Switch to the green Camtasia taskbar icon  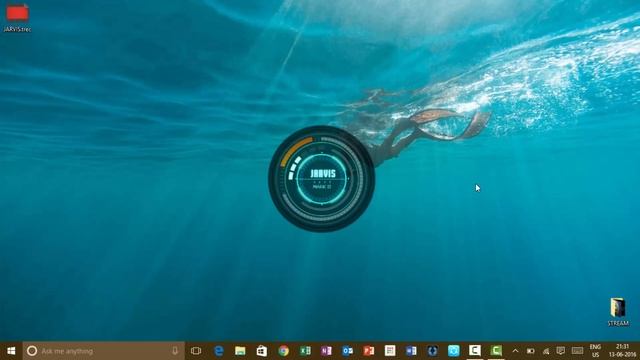click(496, 351)
